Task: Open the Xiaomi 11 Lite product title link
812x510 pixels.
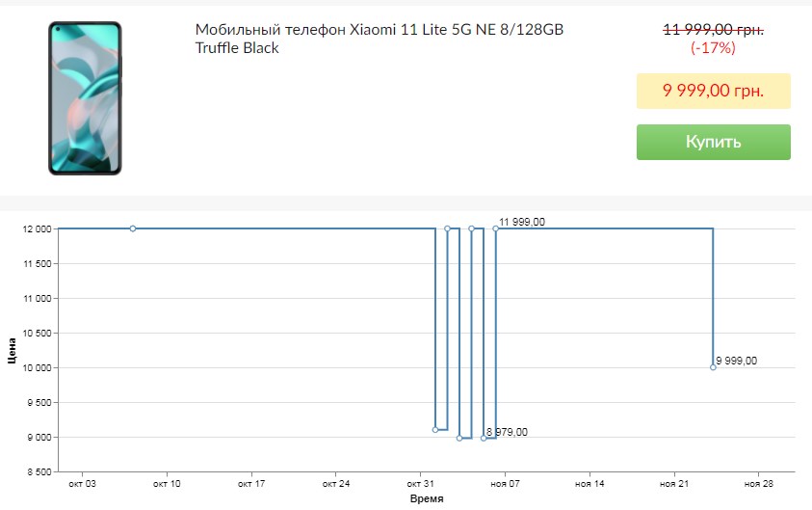Action: pos(380,39)
